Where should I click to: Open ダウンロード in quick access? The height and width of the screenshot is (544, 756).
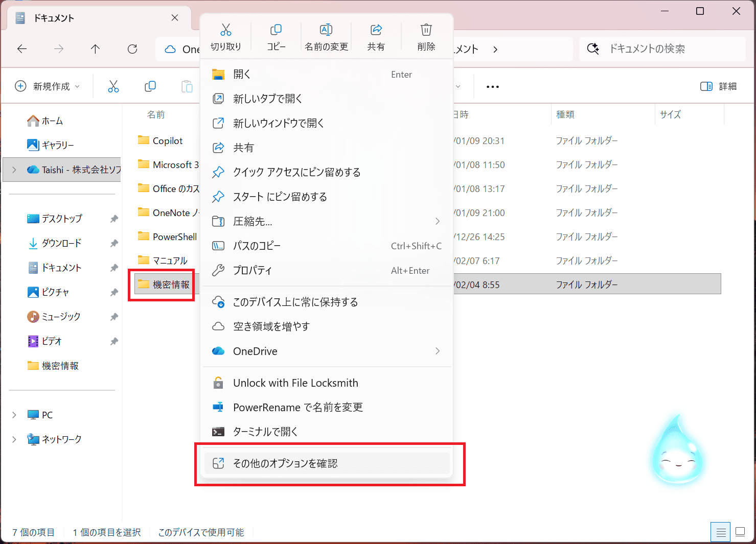[x=55, y=243]
